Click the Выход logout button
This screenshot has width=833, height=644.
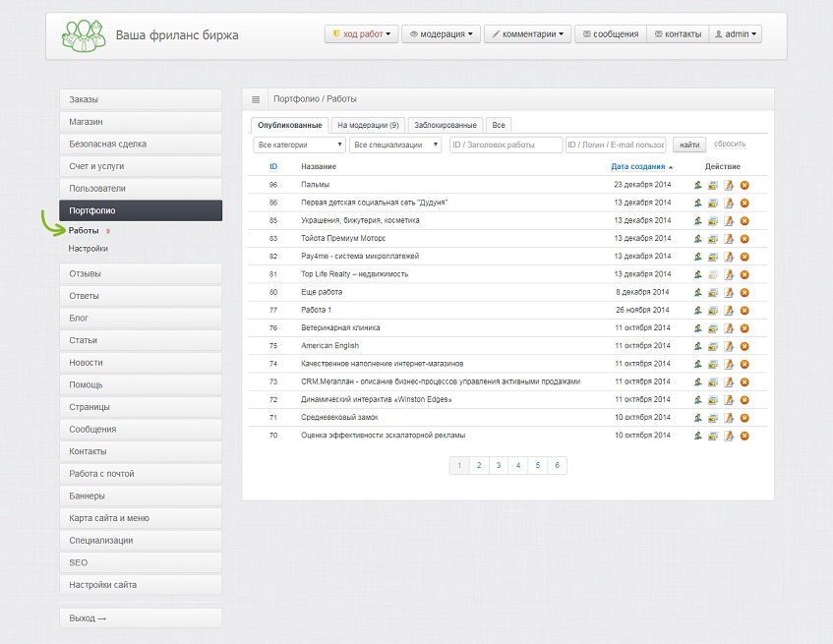141,618
